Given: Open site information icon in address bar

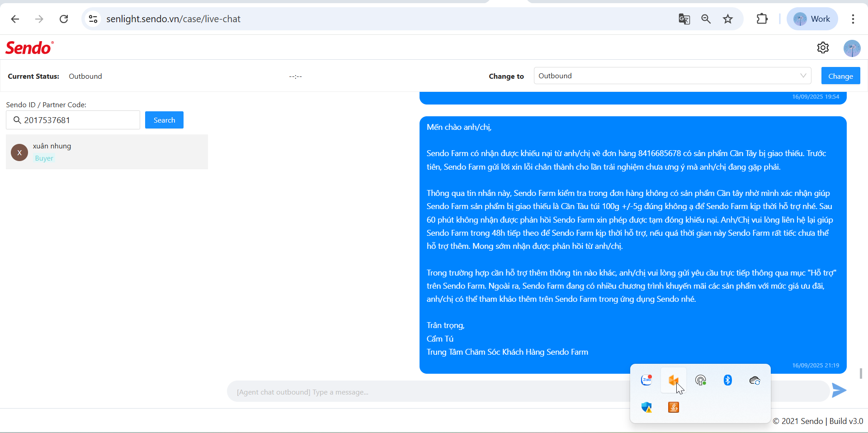Looking at the screenshot, I should (x=93, y=19).
